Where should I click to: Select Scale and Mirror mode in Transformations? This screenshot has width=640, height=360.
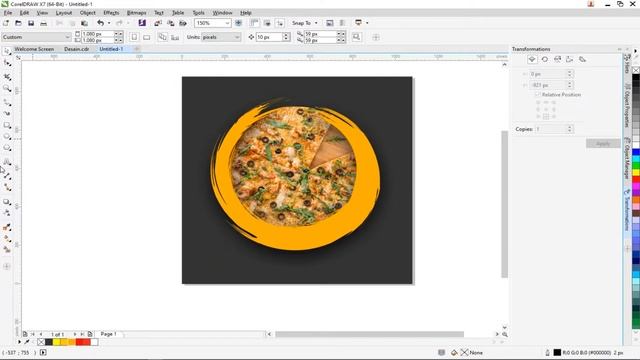click(557, 60)
